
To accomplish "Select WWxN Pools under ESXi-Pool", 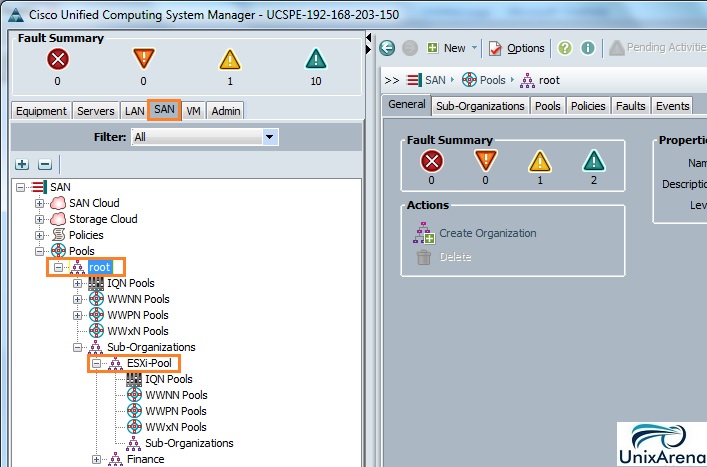I will [x=176, y=427].
